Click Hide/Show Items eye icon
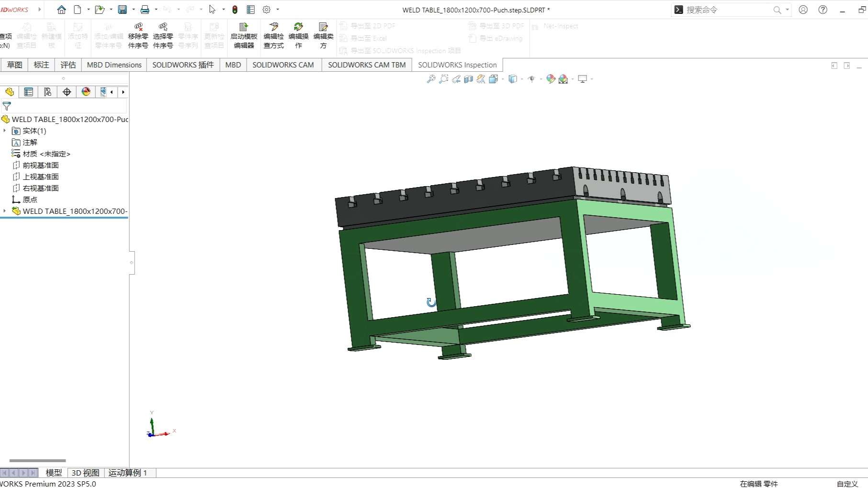Screen dimensions: 868x488 tap(531, 79)
